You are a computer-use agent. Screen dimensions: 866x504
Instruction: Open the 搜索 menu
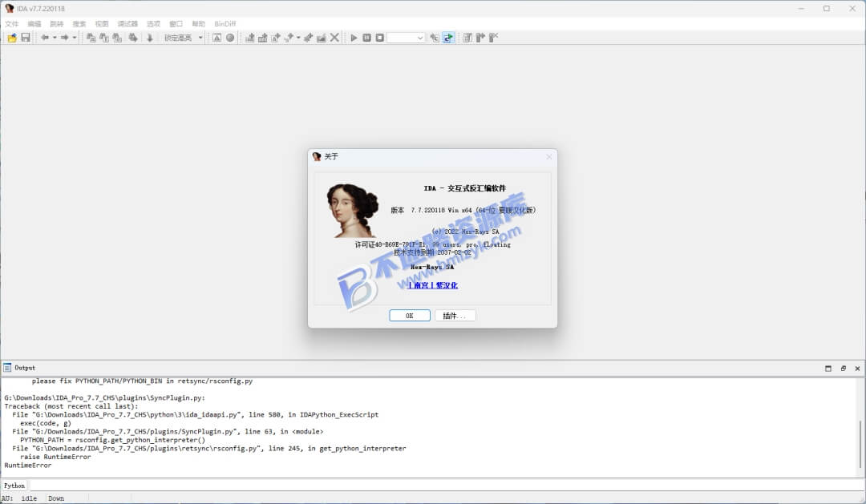[x=79, y=24]
